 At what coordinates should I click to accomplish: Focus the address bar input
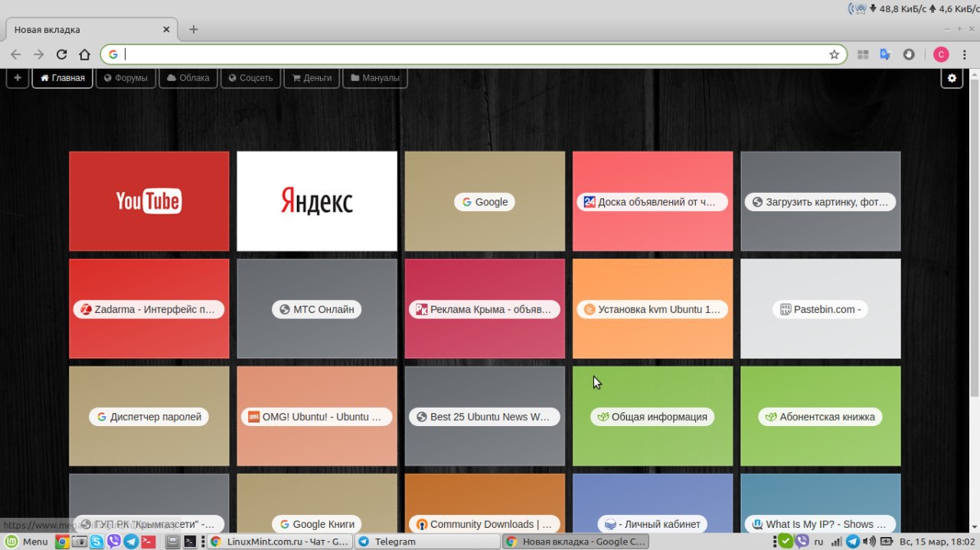[475, 54]
